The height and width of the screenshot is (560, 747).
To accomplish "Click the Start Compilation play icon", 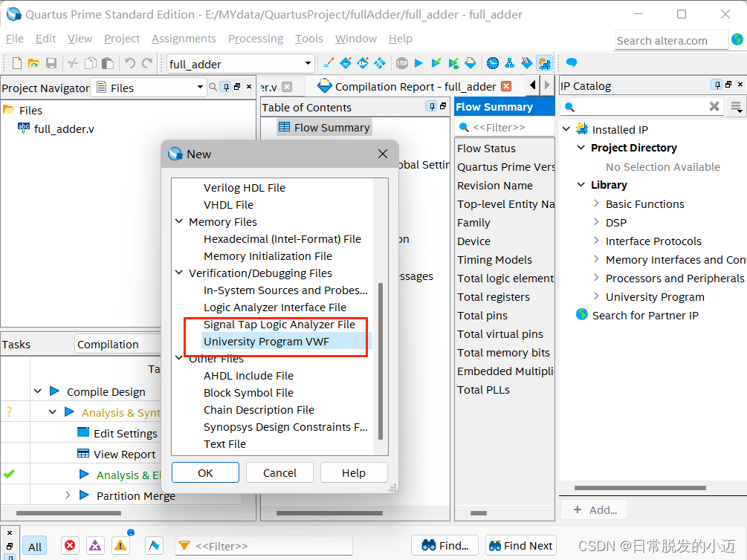I will 418,63.
